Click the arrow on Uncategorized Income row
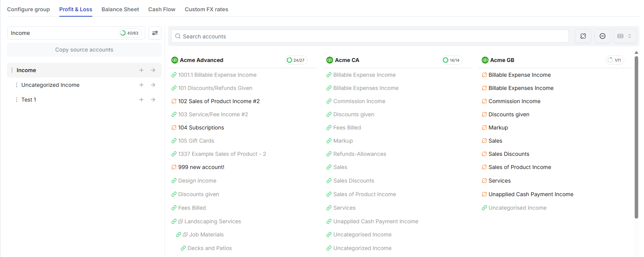Viewport: 644px width, 257px height. [x=153, y=85]
